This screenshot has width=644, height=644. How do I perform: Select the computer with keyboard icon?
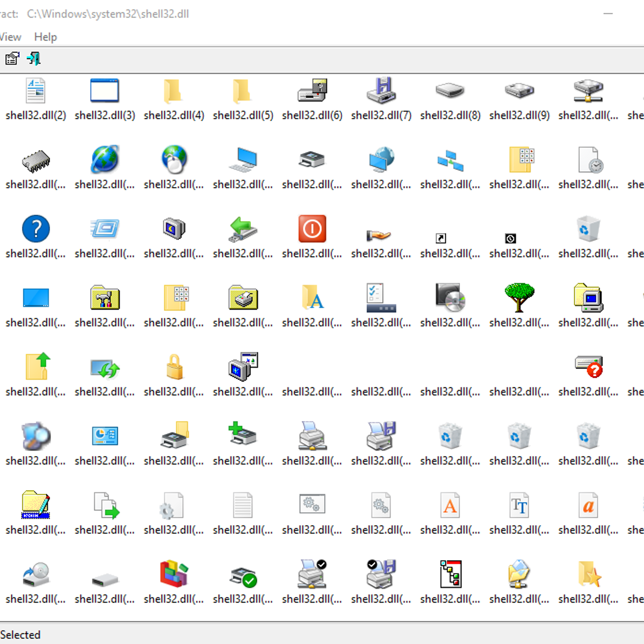pyautogui.click(x=243, y=160)
